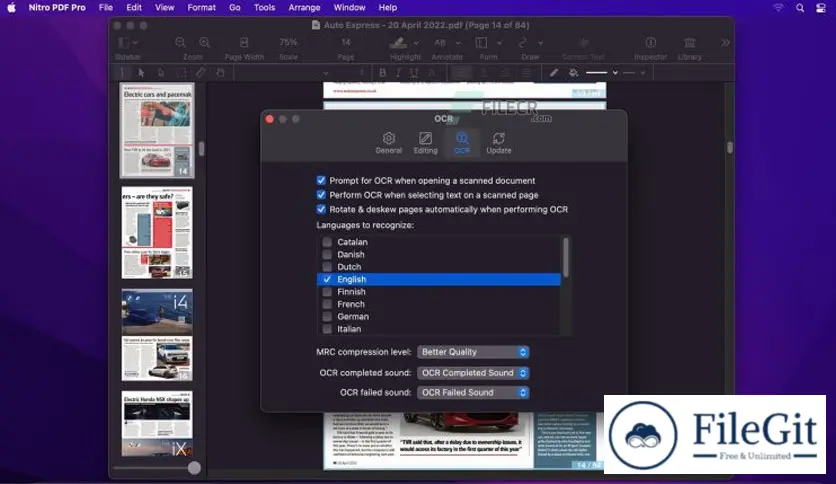Open the Inspector panel
This screenshot has height=484, width=836.
(650, 43)
